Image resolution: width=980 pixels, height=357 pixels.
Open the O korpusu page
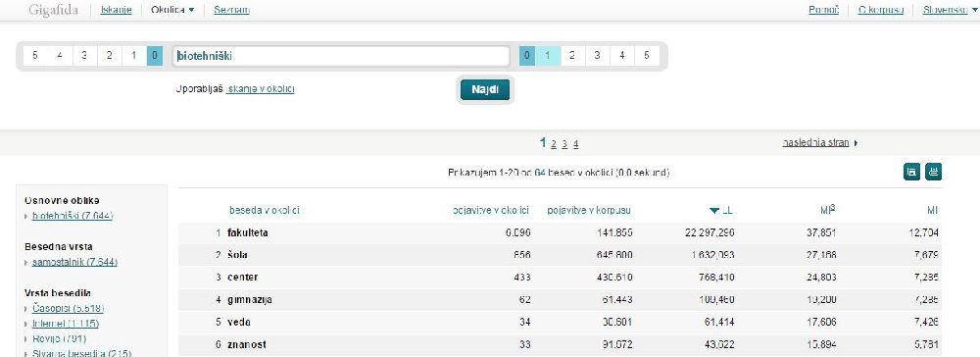881,10
